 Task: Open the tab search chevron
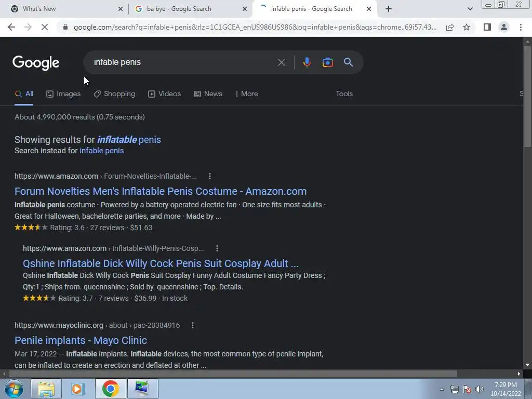(470, 9)
